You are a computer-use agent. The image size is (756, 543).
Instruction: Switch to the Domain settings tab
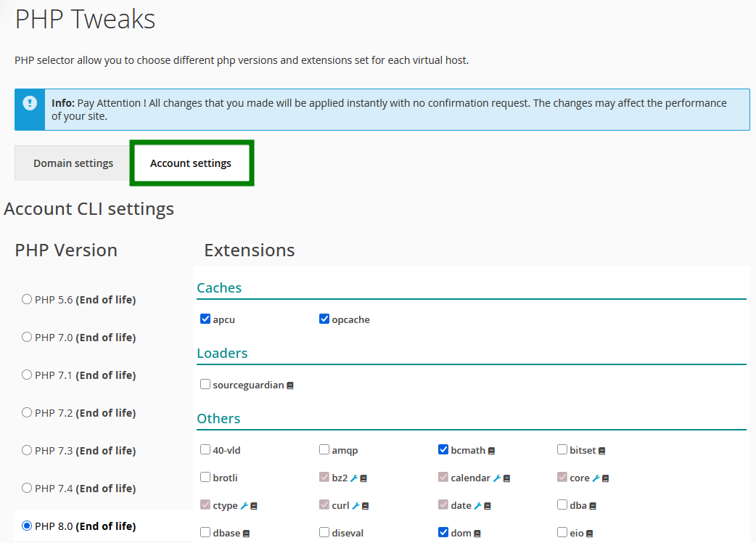point(73,163)
